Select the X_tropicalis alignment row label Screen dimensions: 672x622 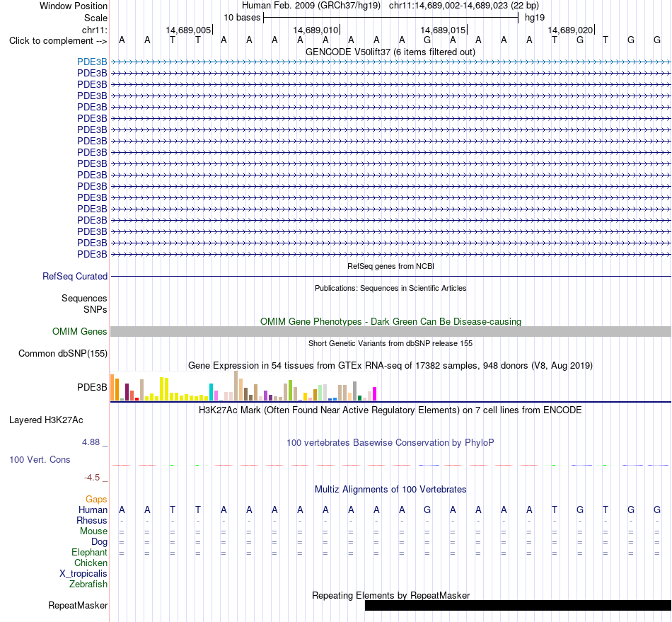pos(83,574)
